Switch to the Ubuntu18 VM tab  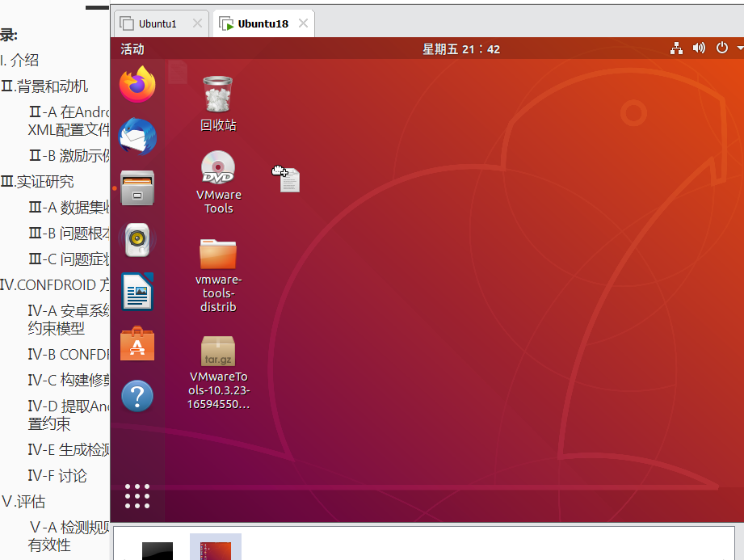pos(263,23)
